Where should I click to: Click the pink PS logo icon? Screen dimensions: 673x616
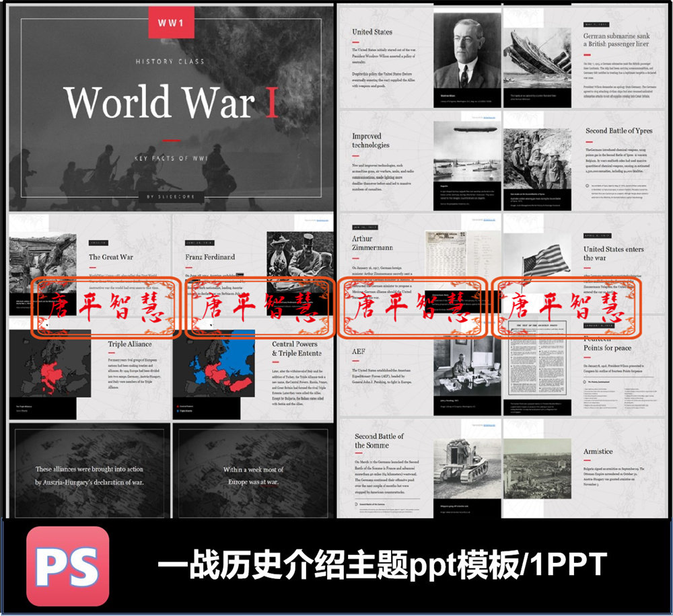click(68, 566)
